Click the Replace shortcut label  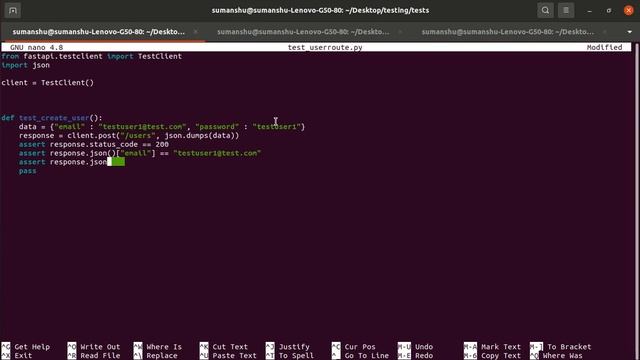162,356
